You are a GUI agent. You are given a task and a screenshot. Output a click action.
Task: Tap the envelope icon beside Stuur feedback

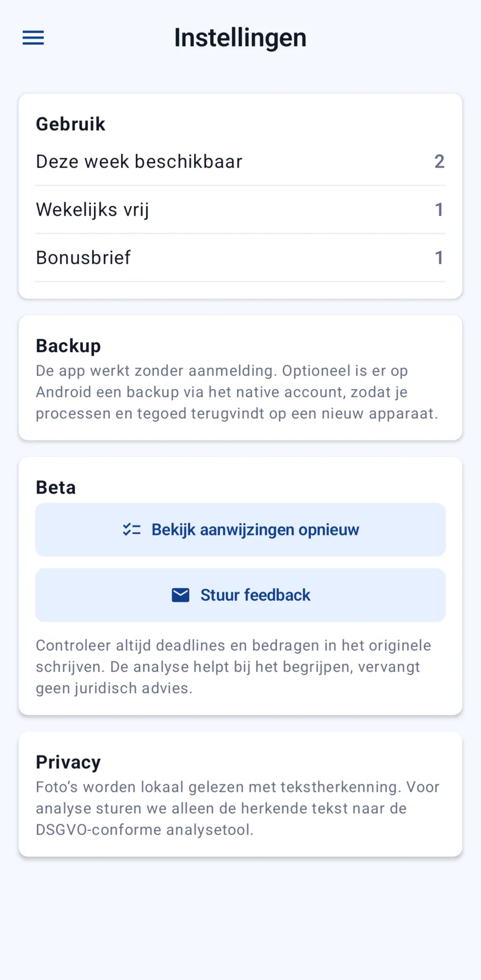point(181,595)
